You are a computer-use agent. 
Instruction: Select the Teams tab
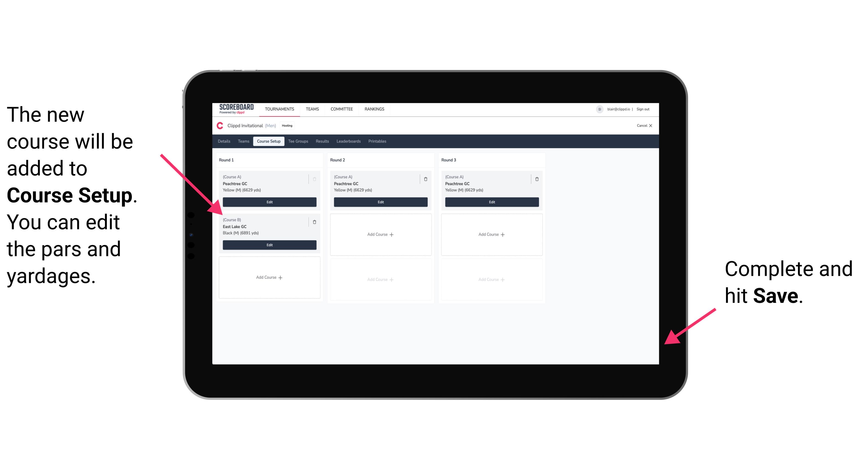coord(243,141)
